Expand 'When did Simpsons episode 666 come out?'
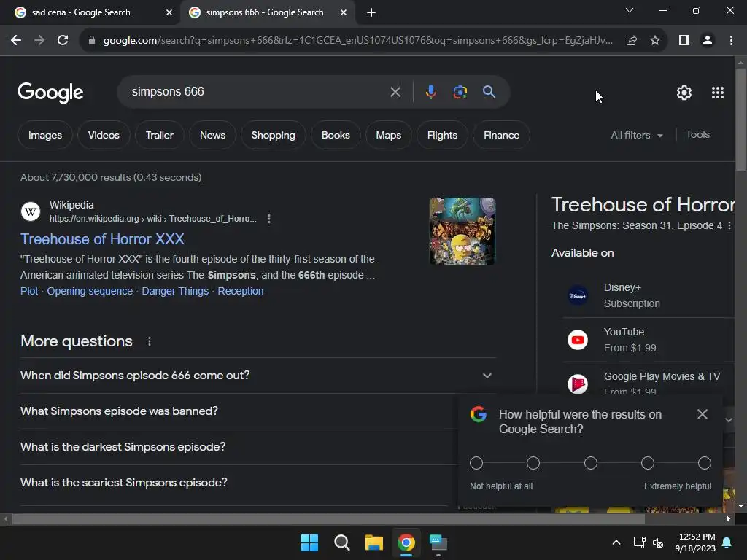This screenshot has height=560, width=747. point(258,376)
